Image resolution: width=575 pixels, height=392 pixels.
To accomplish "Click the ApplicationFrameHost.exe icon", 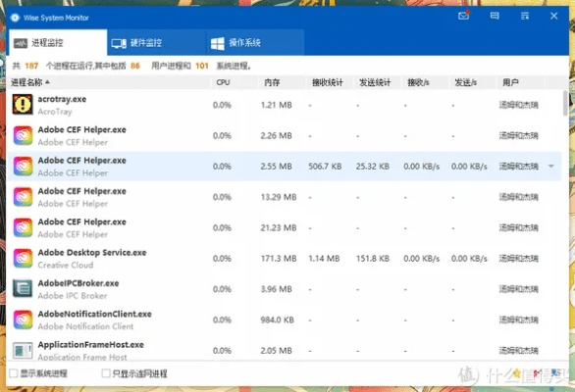I will tap(23, 350).
